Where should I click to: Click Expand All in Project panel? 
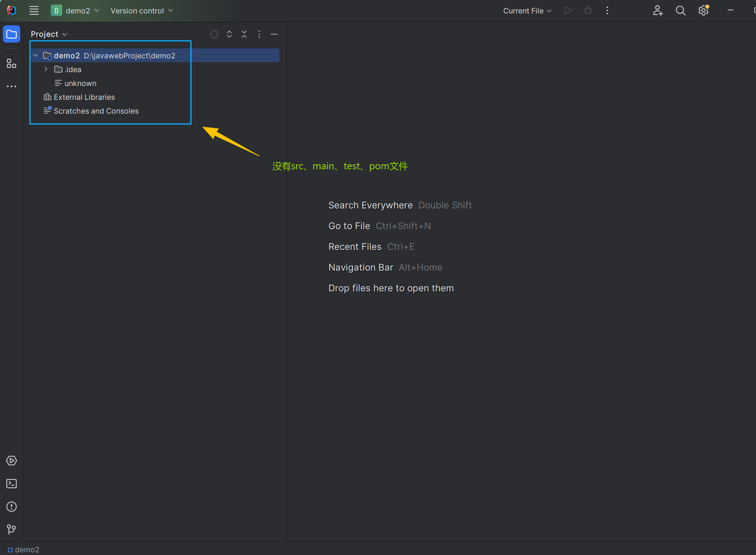(x=229, y=34)
